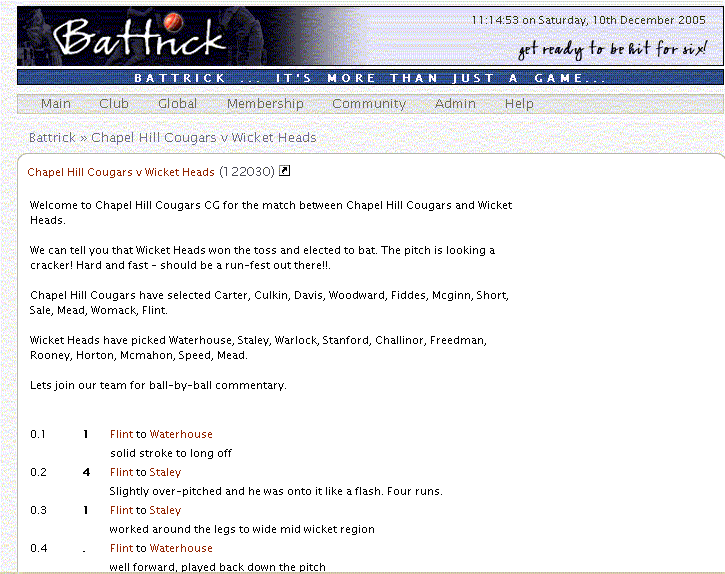Click the paragraph starting 'Wicket Heads have picked'
Viewport: 725px width, 574px height.
click(x=258, y=347)
